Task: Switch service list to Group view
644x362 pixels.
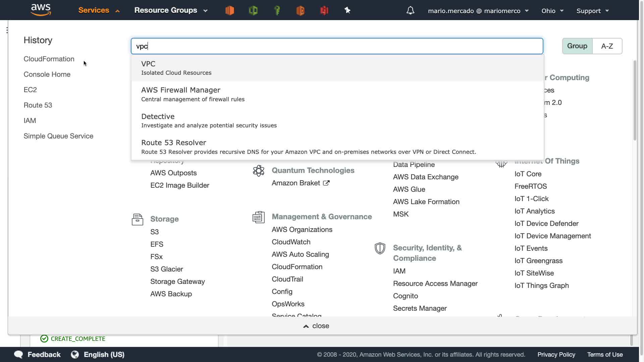Action: [x=577, y=46]
